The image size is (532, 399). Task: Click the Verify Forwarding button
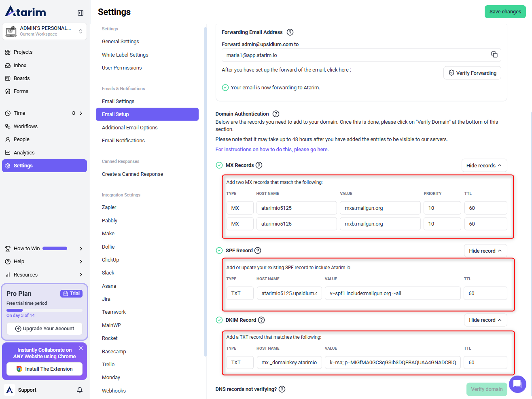[x=472, y=73]
